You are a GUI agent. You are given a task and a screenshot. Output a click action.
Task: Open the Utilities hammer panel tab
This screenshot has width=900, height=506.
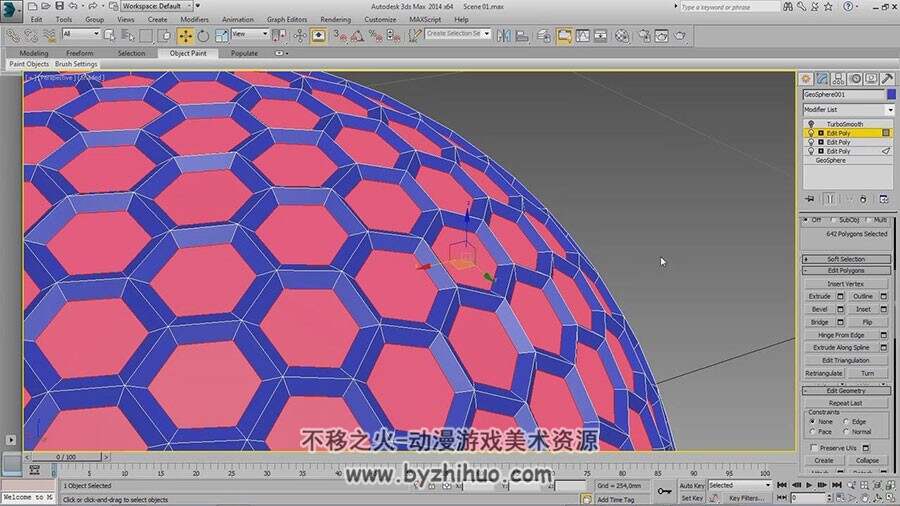pos(887,79)
